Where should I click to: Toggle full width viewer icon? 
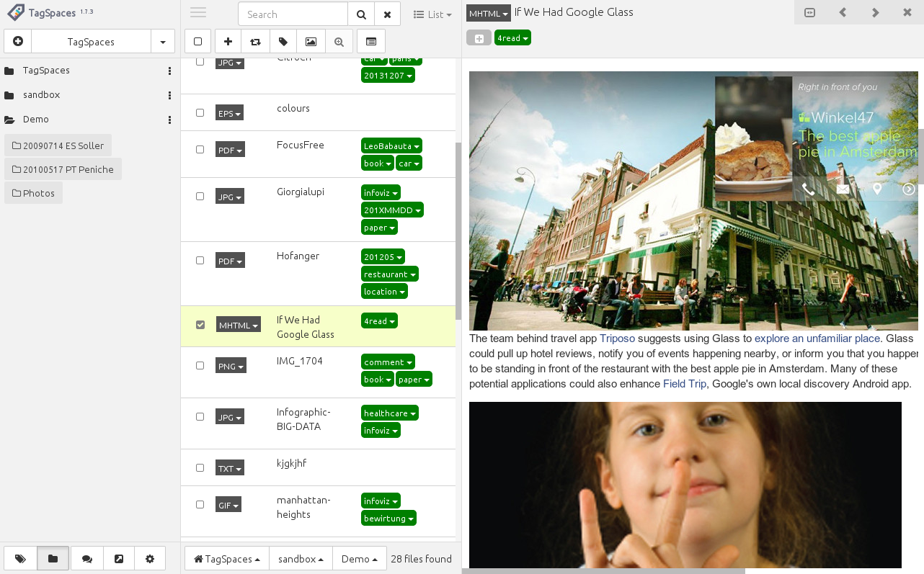(810, 12)
